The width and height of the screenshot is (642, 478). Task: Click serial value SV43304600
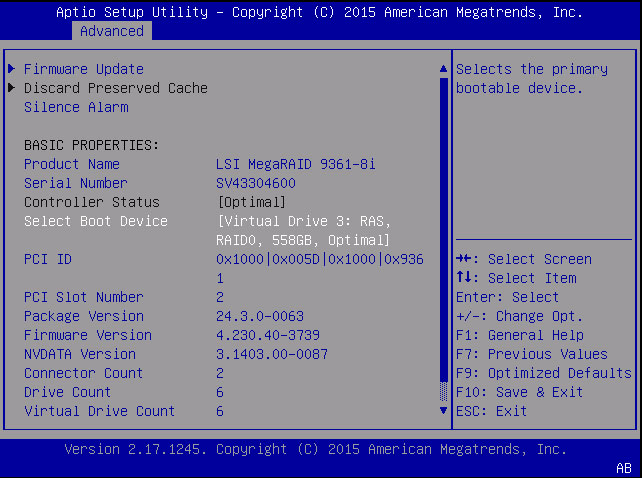[x=256, y=183]
